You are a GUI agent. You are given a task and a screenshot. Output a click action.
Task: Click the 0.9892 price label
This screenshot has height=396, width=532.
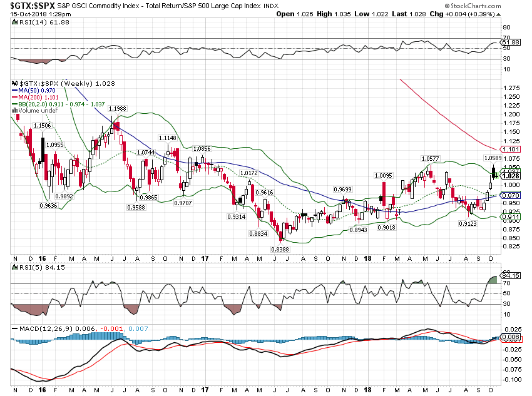click(x=64, y=196)
